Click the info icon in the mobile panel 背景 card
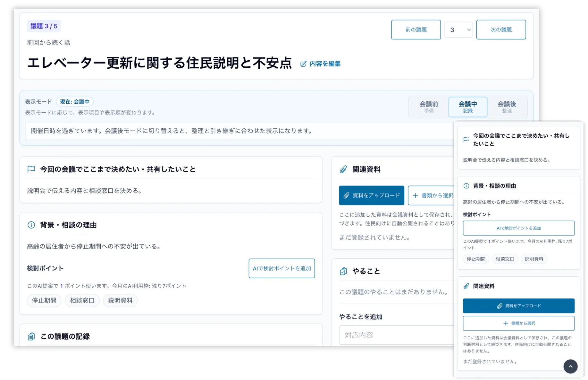The image size is (588, 380). pos(466,186)
